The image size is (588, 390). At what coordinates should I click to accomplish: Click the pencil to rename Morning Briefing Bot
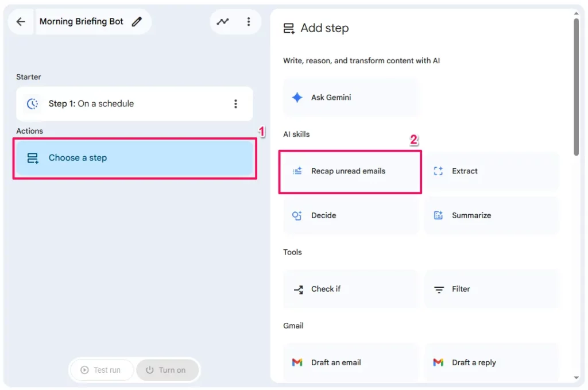coord(137,21)
